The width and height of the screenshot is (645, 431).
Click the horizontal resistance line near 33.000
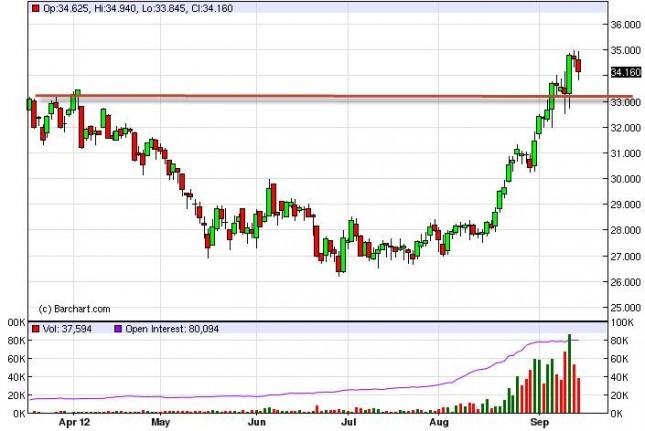click(x=334, y=97)
